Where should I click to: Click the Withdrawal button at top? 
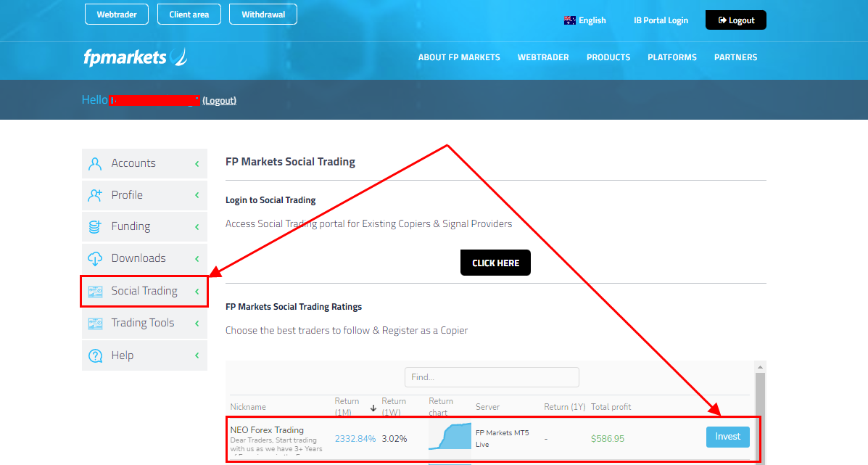(x=263, y=15)
